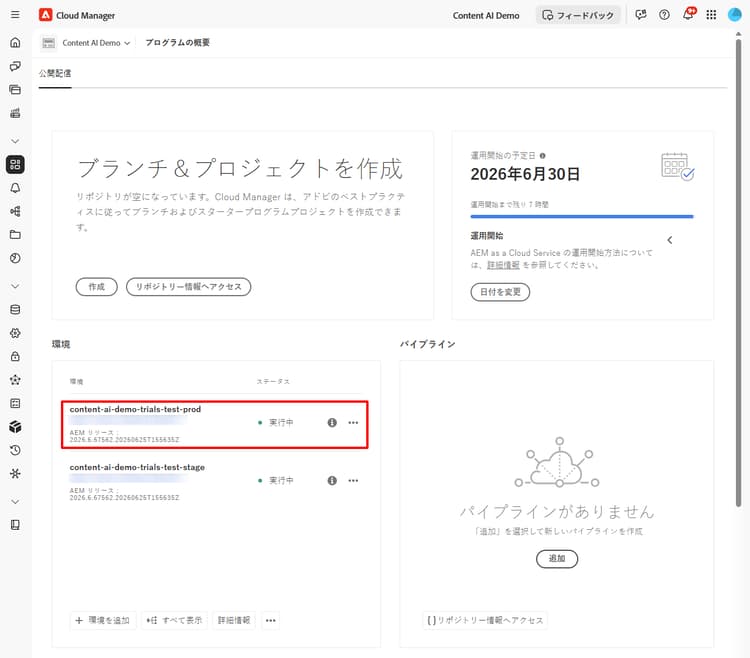Open the hamburger navigation menu
The width and height of the screenshot is (750, 658).
15,14
